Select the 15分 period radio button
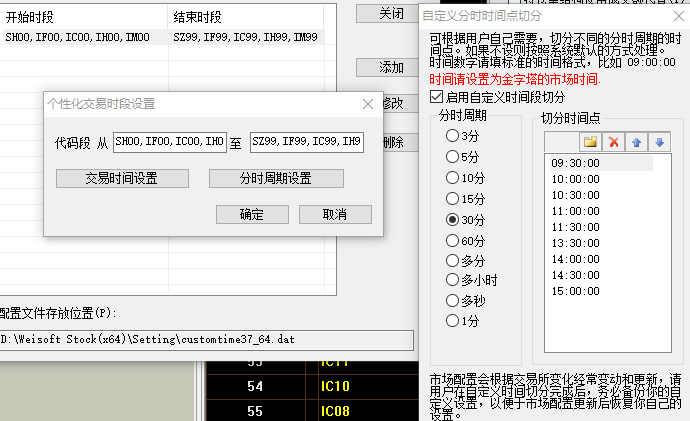 pyautogui.click(x=452, y=199)
